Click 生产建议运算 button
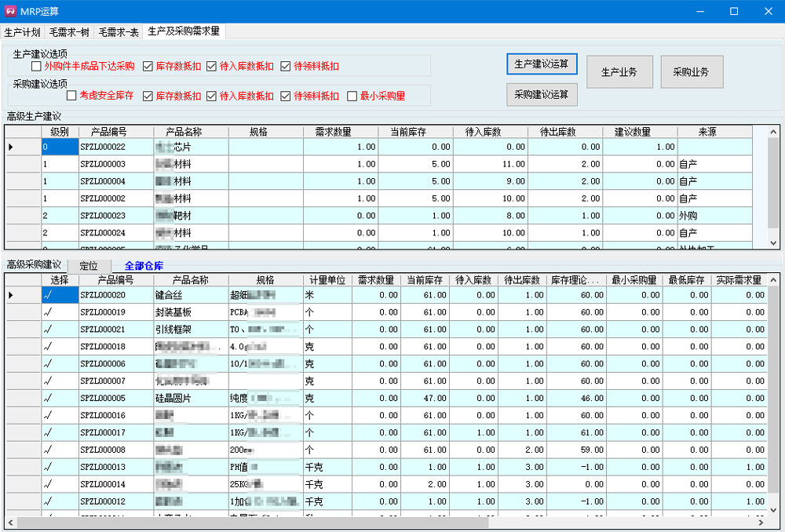This screenshot has height=532, width=785. (x=541, y=64)
